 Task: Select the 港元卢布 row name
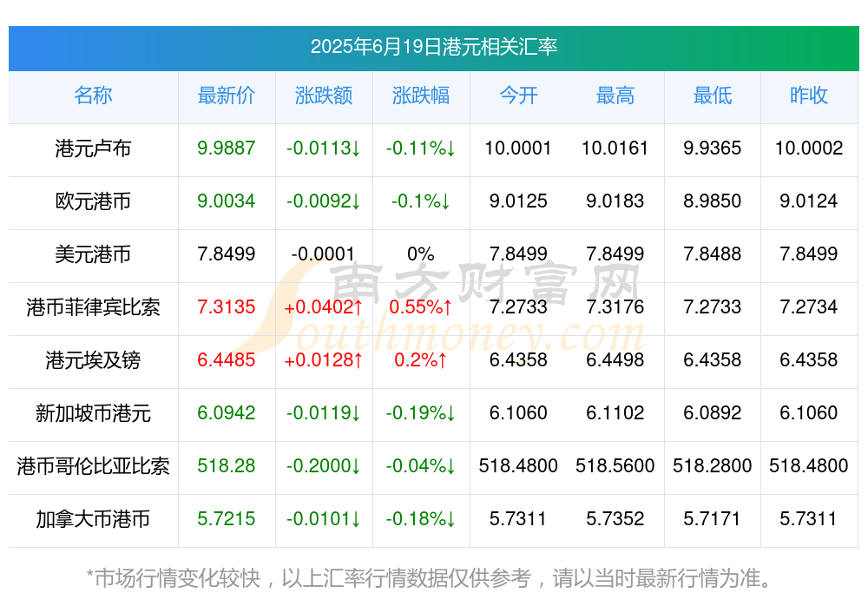pos(93,148)
